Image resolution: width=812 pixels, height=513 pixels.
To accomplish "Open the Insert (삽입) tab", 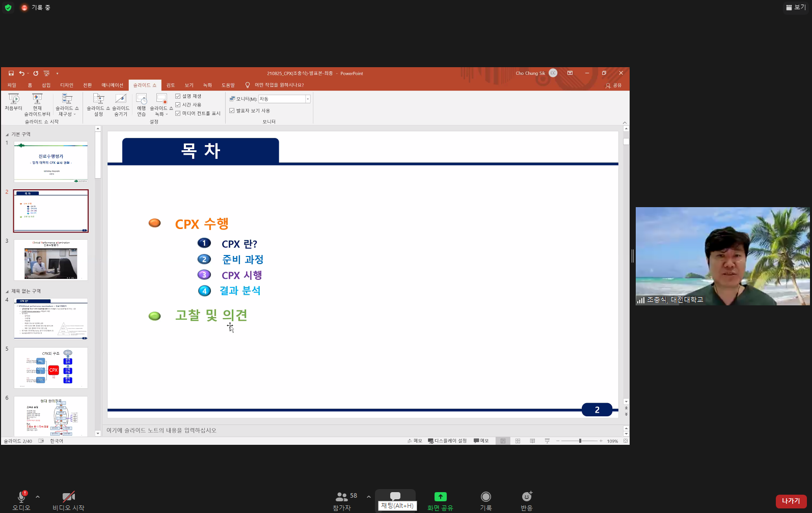I will coord(46,85).
